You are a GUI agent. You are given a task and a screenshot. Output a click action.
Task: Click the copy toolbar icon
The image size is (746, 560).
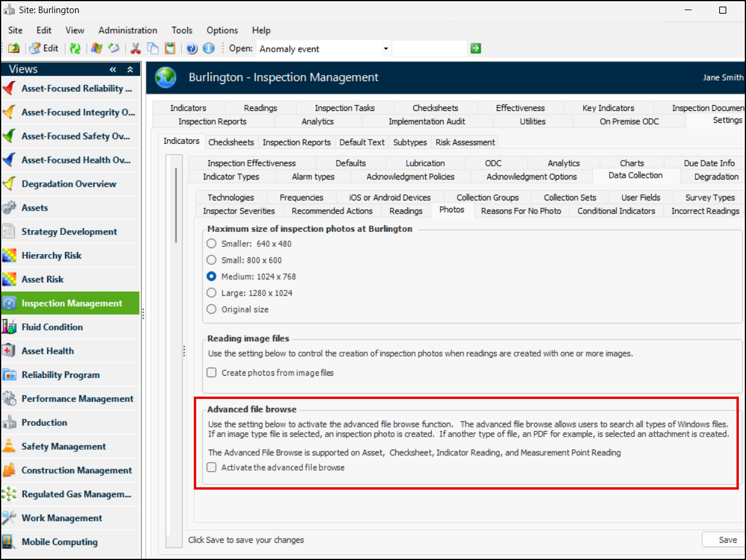click(x=153, y=48)
